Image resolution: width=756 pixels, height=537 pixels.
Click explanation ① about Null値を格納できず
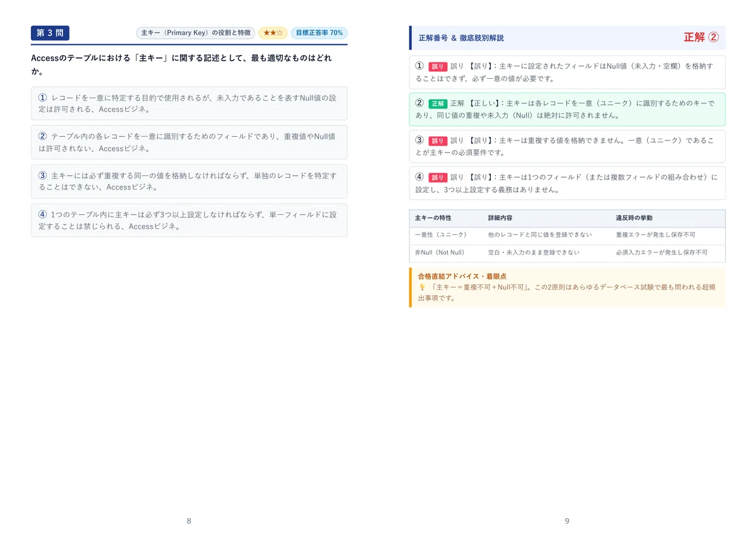pyautogui.click(x=567, y=72)
